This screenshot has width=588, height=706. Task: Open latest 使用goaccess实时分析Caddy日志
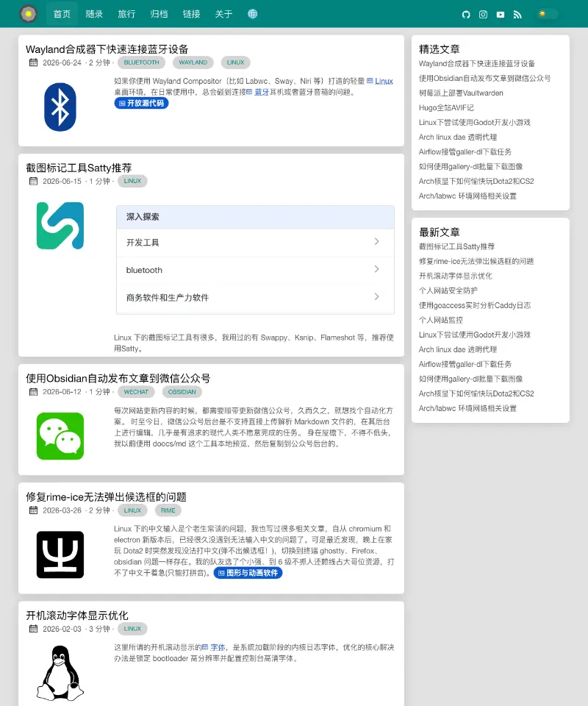click(475, 306)
